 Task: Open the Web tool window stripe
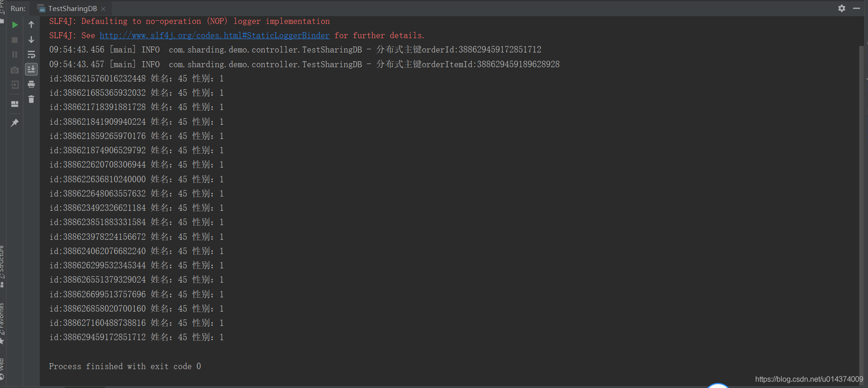click(x=2, y=369)
